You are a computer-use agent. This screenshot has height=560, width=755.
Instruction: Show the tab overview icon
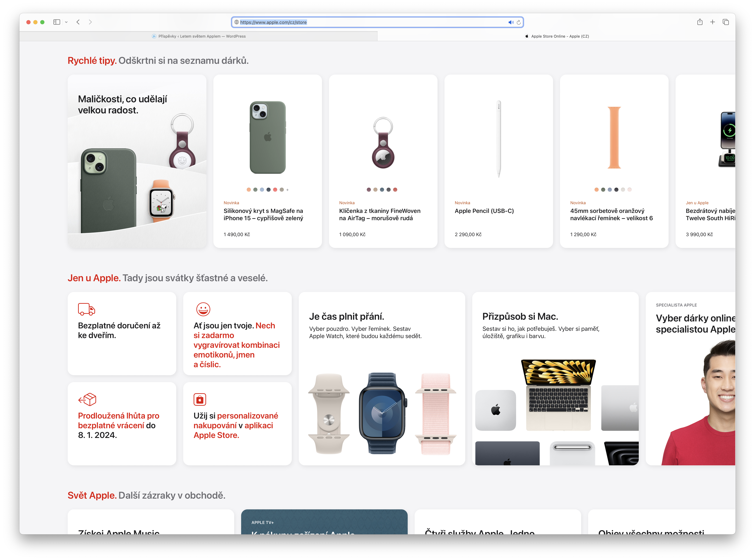(x=726, y=22)
